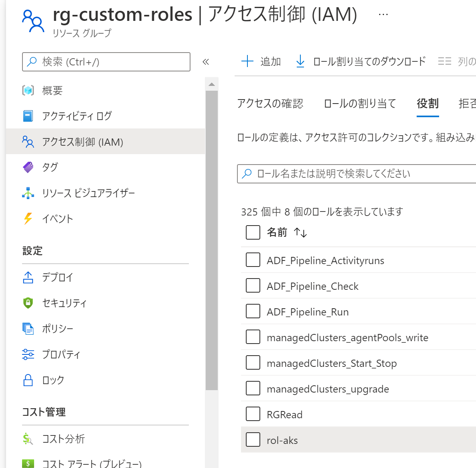Open the more options ellipsis in header
Viewport: 476px width, 468px height.
pyautogui.click(x=383, y=14)
